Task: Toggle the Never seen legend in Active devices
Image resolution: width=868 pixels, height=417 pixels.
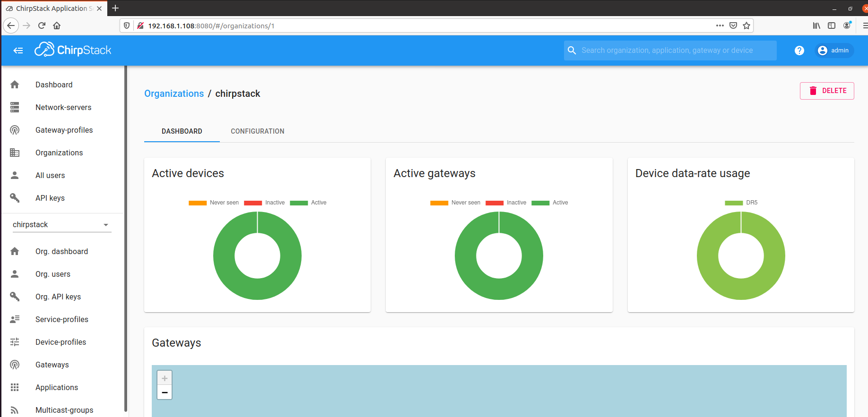Action: [x=214, y=203]
